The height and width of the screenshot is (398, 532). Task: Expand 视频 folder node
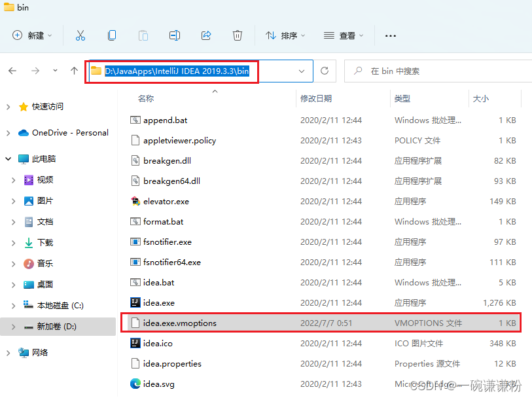click(14, 180)
